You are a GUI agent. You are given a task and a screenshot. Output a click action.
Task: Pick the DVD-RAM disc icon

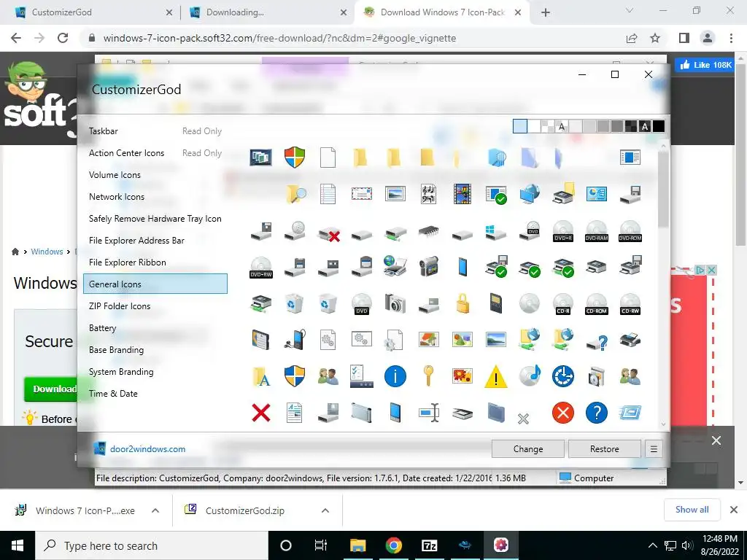click(x=597, y=231)
